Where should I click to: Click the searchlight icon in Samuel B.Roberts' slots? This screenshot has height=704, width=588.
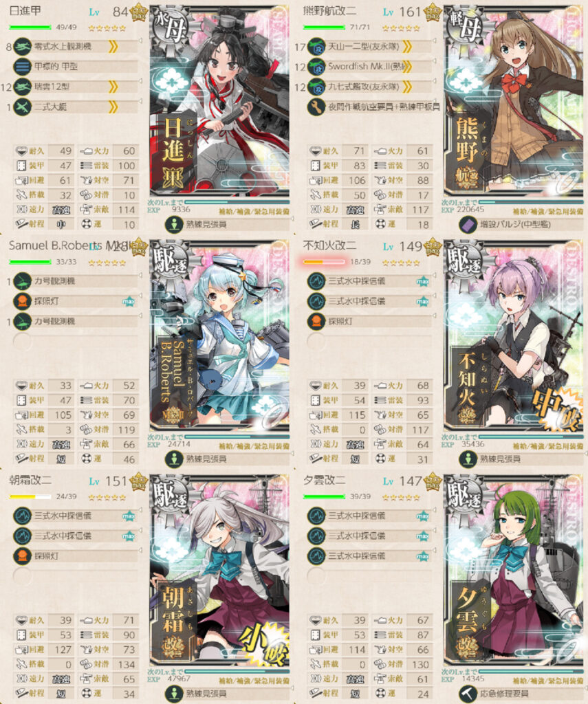[x=21, y=301]
